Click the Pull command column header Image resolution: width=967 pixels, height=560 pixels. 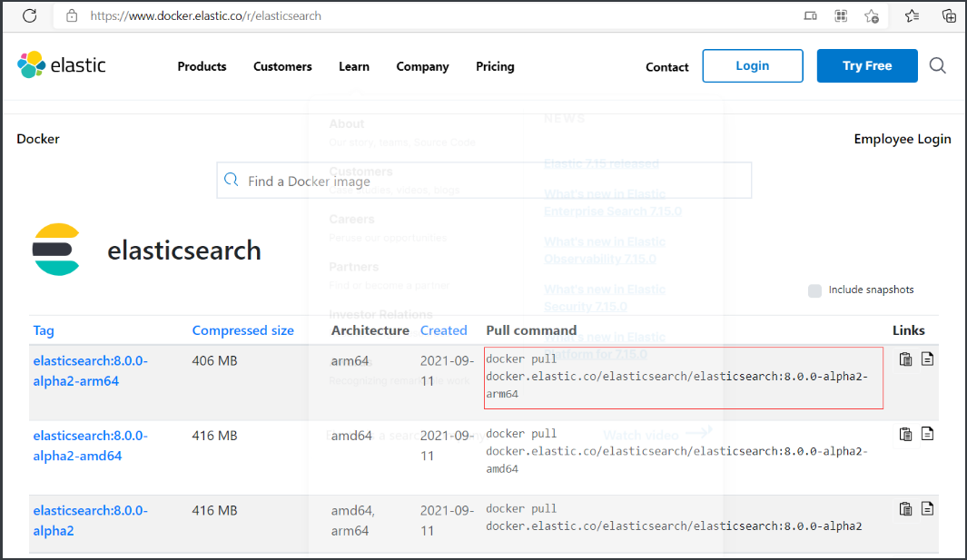(x=531, y=330)
